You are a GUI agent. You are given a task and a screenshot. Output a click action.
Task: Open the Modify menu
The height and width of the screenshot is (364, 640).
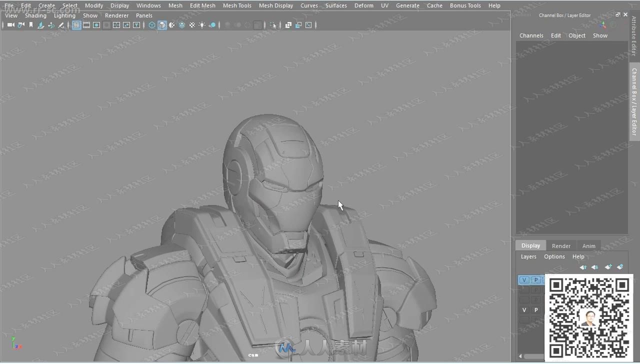[x=94, y=5]
